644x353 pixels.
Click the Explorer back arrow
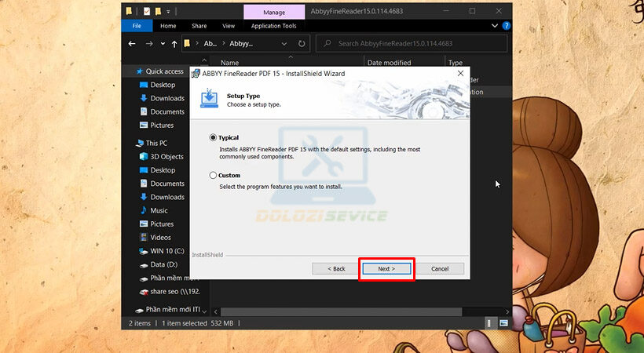click(133, 44)
